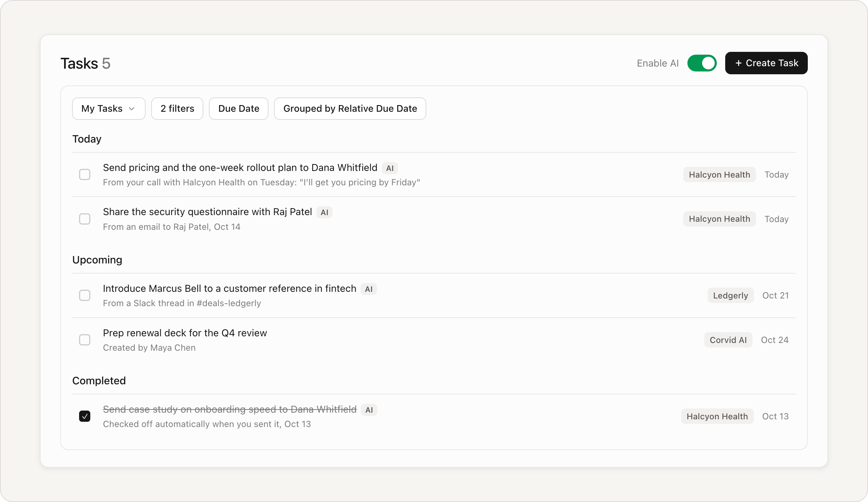
Task: Open the task 'Prep renewal deck for the Q4 review'
Action: tap(185, 333)
